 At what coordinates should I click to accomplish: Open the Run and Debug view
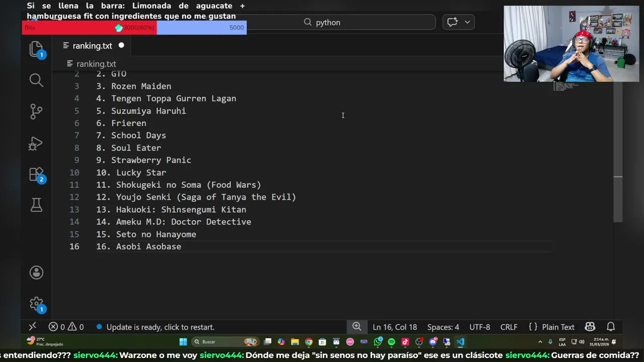point(36,143)
